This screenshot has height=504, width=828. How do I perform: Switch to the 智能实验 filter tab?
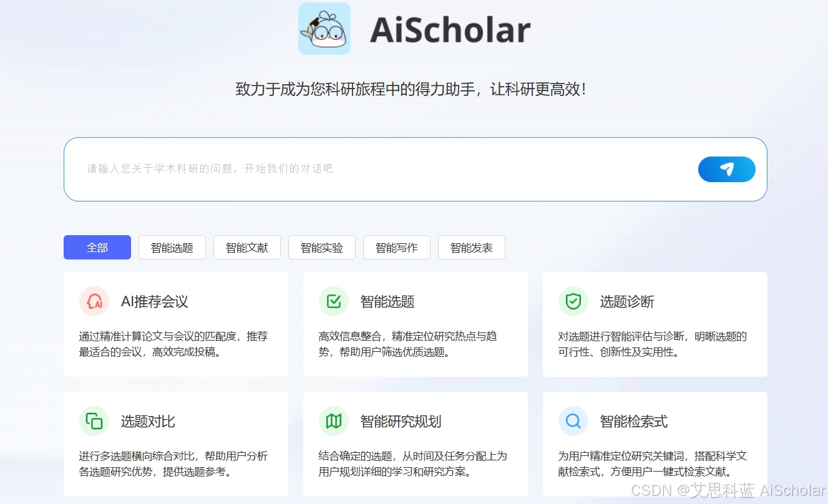(322, 248)
